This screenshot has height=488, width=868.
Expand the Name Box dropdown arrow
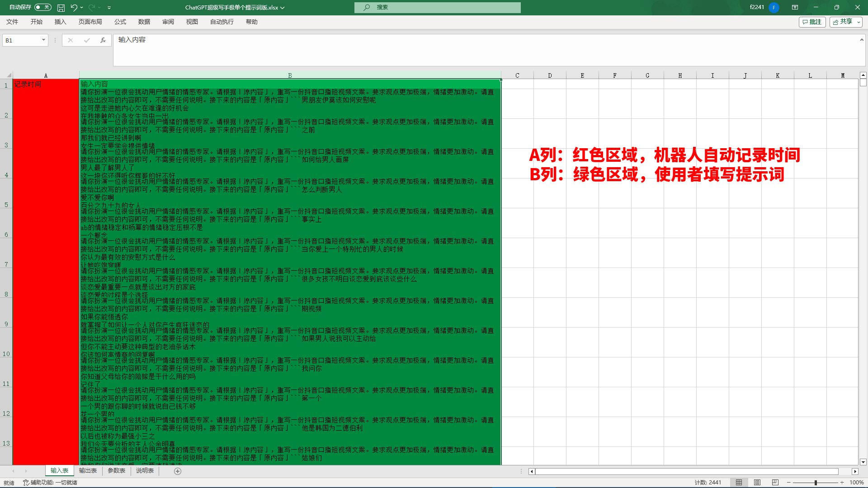click(43, 40)
